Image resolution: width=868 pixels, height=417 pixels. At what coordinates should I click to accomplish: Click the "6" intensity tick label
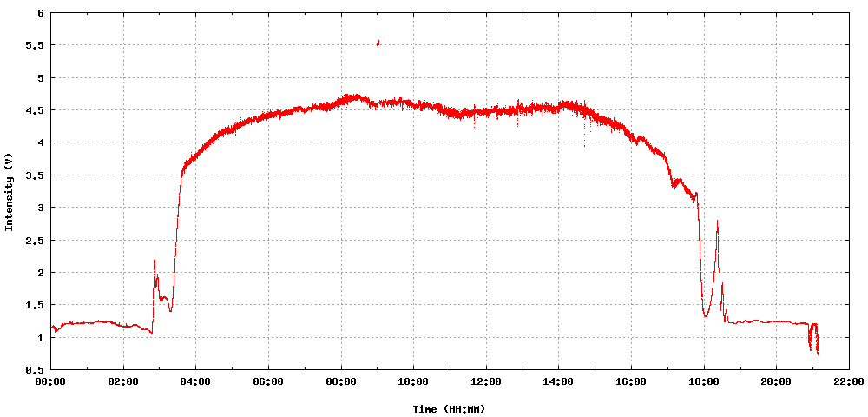(41, 13)
